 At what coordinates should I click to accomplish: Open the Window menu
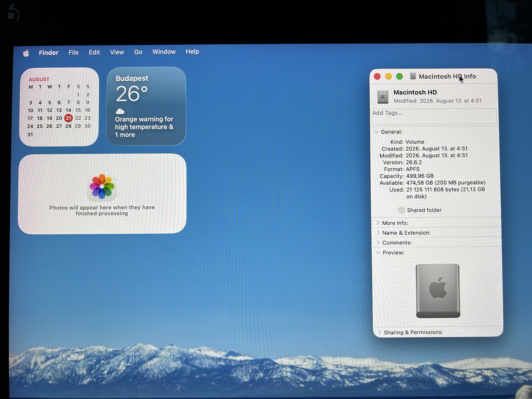(164, 52)
